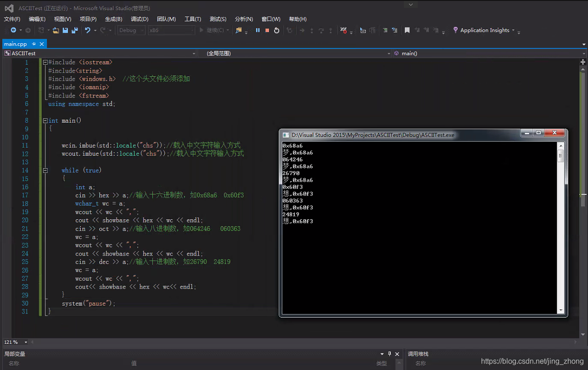Open the 局部变量 window options dropdown
588x370 pixels.
(382, 354)
